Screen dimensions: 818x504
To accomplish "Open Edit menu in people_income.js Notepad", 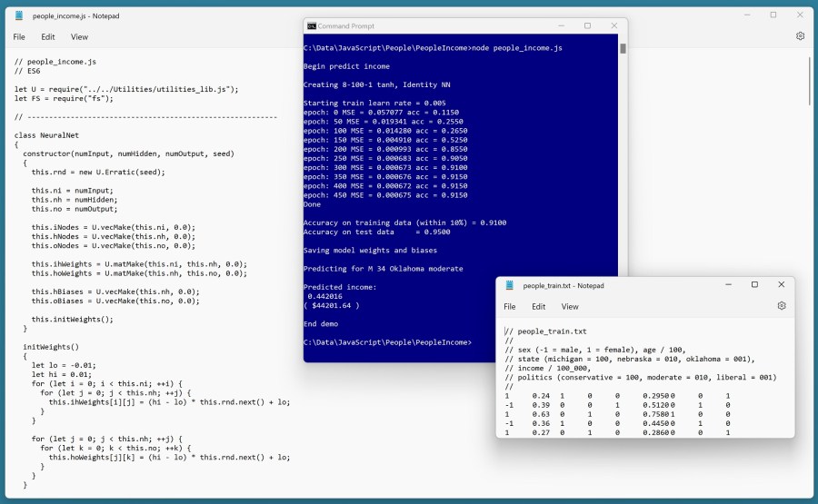I will point(48,37).
